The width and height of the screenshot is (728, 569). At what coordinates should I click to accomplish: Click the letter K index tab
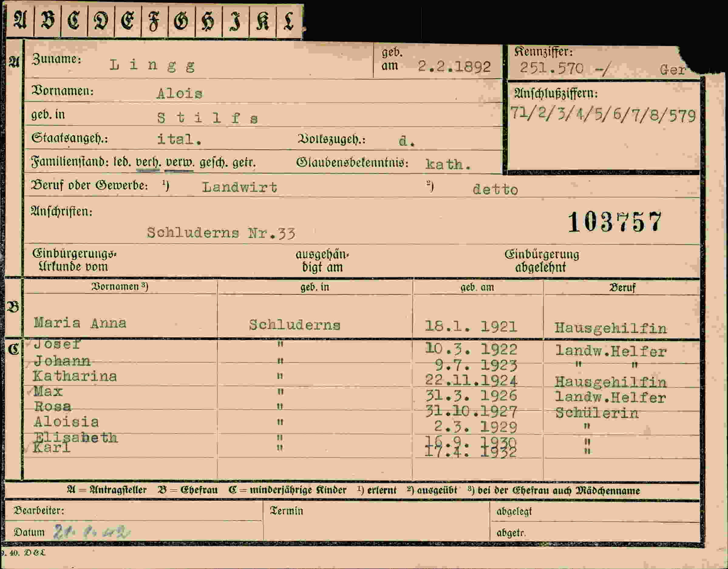pyautogui.click(x=263, y=21)
